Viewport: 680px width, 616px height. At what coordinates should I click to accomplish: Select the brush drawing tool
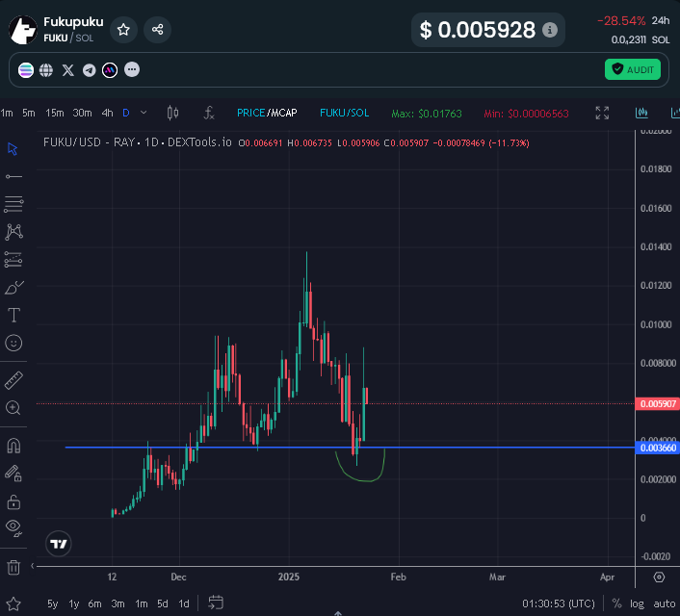13,288
